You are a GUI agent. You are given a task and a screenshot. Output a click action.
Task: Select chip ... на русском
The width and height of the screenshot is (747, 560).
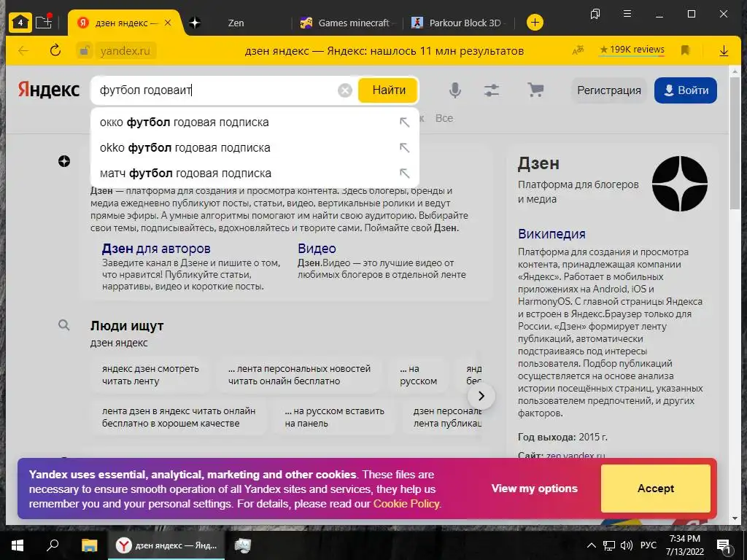tap(418, 375)
